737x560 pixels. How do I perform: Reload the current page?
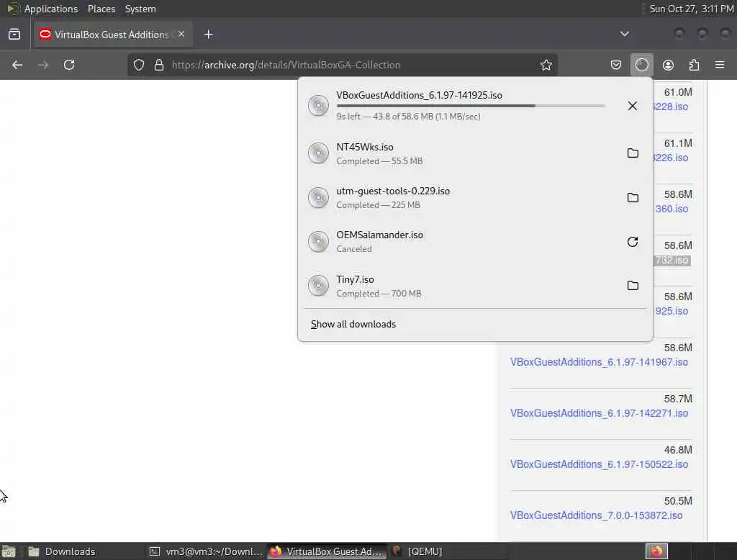pyautogui.click(x=69, y=65)
